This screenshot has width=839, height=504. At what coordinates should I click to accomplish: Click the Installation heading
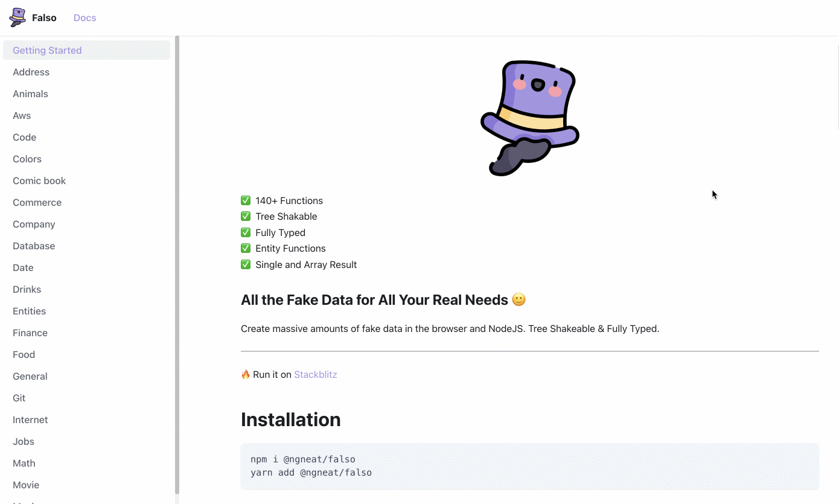coord(291,419)
